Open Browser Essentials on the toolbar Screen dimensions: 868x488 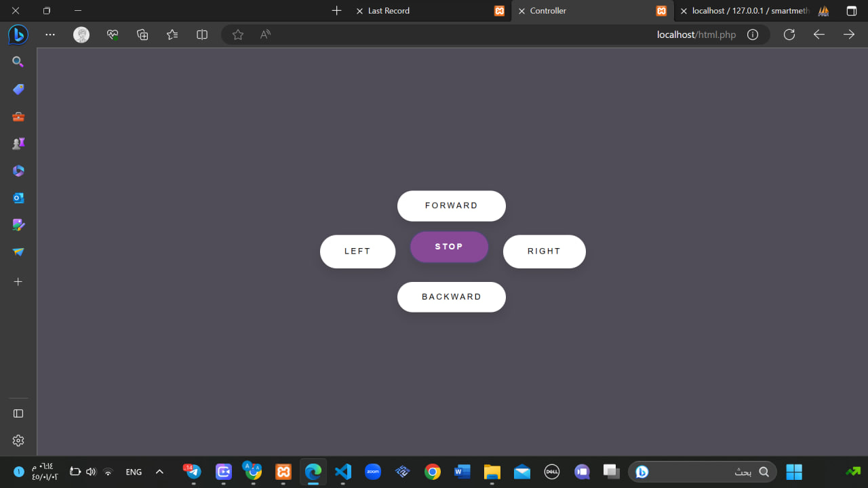click(112, 34)
